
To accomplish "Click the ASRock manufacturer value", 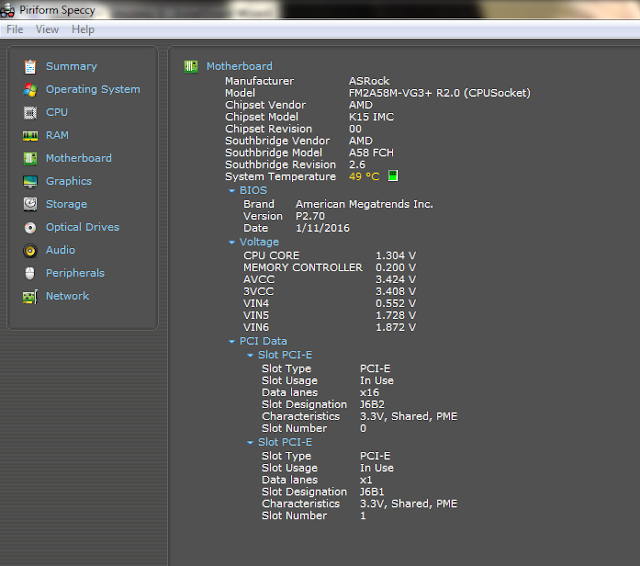I will click(369, 81).
